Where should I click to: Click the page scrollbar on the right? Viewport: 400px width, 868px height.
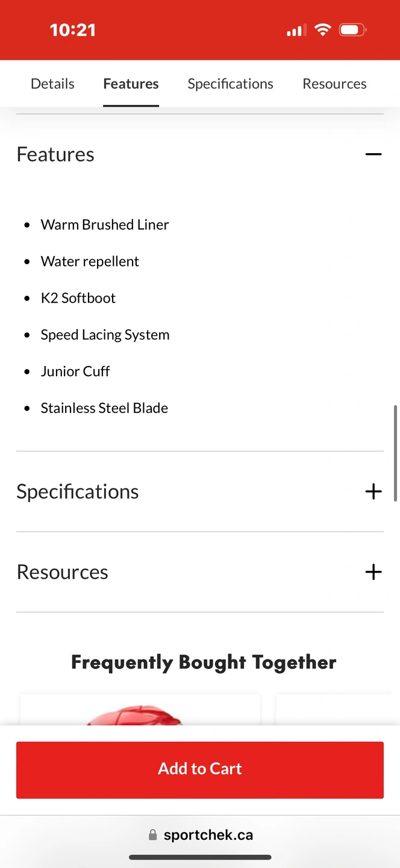point(395,453)
